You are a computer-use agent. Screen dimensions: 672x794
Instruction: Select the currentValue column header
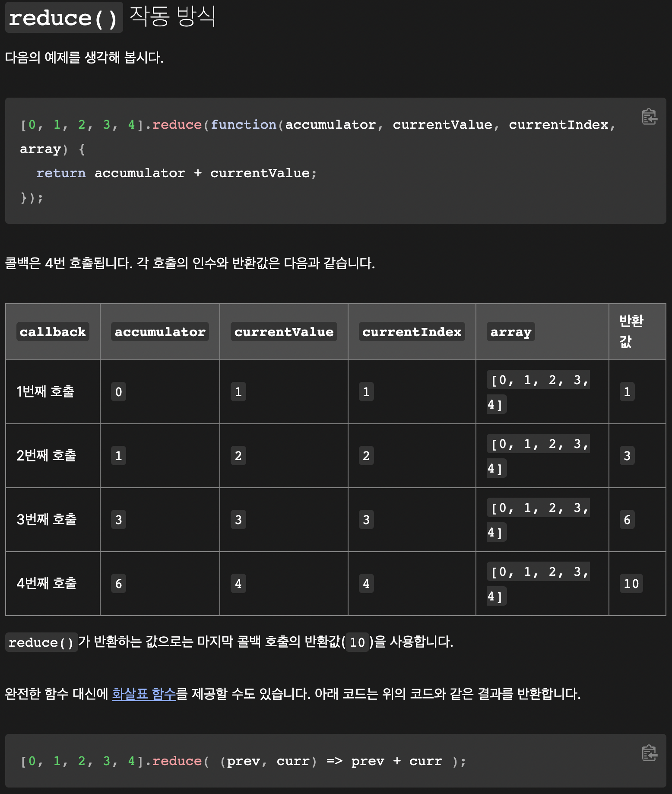[x=284, y=332]
